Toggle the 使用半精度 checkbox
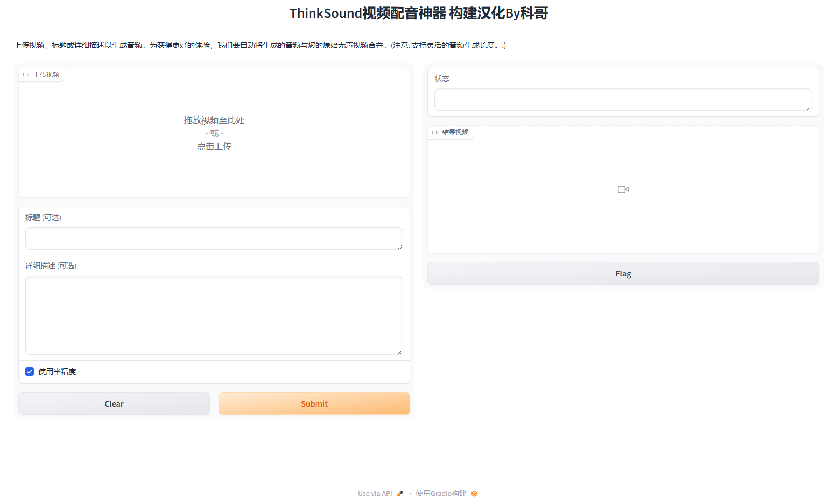Image resolution: width=837 pixels, height=504 pixels. (30, 372)
